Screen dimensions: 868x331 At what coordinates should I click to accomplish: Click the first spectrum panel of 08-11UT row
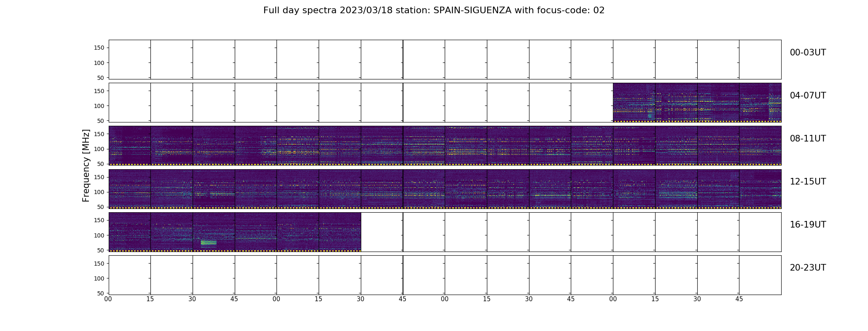(x=130, y=146)
